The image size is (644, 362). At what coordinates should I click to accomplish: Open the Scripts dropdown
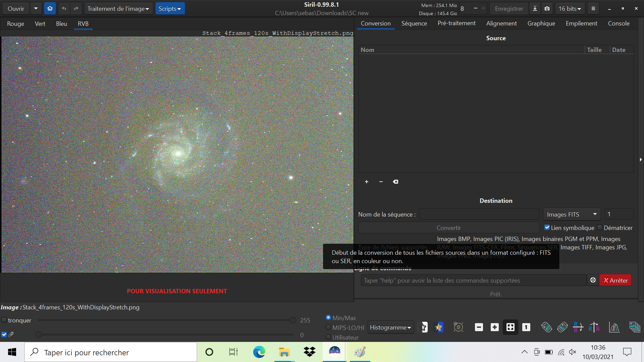170,8
